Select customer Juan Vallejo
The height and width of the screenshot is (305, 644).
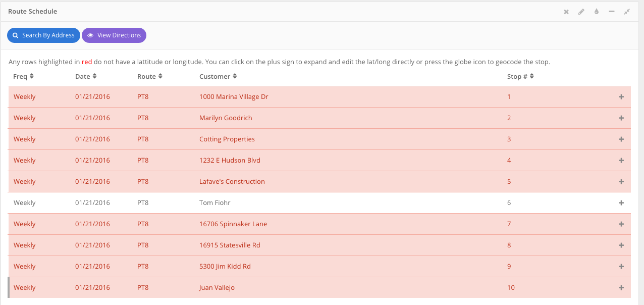(x=217, y=288)
